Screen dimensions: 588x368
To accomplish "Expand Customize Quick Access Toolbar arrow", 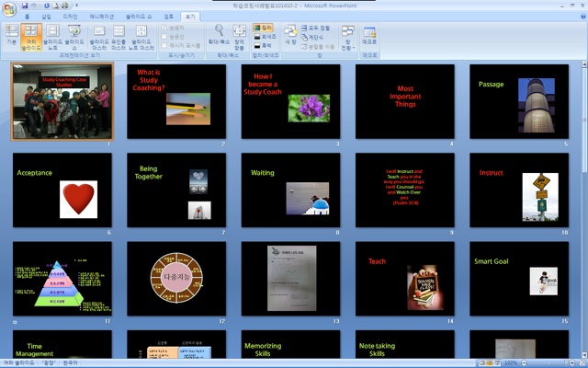I will 76,6.
